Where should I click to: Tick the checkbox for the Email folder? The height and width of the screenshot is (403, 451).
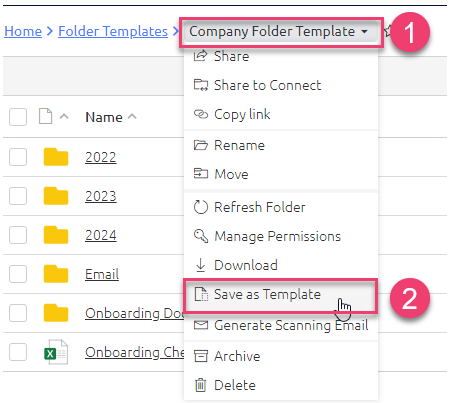[x=18, y=274]
